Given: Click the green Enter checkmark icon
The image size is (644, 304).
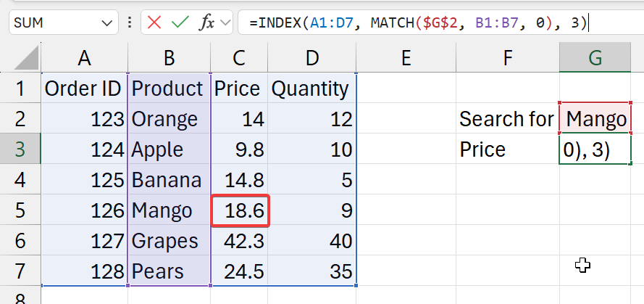Looking at the screenshot, I should pos(180,22).
